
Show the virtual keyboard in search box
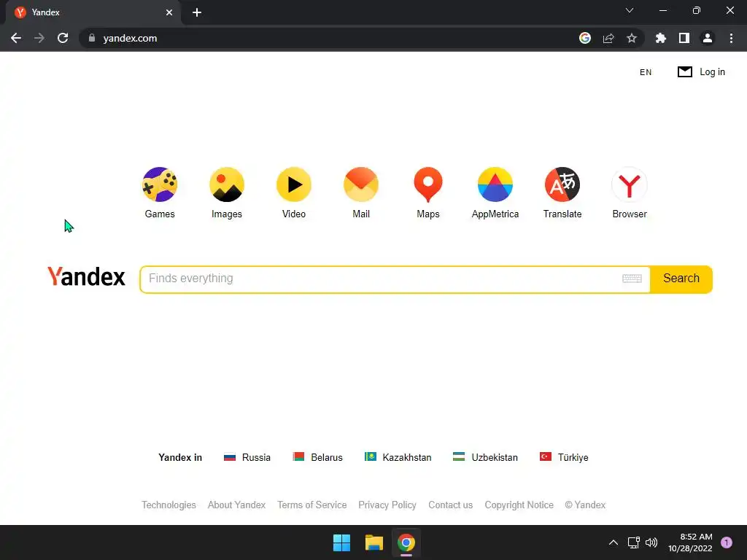(x=632, y=279)
